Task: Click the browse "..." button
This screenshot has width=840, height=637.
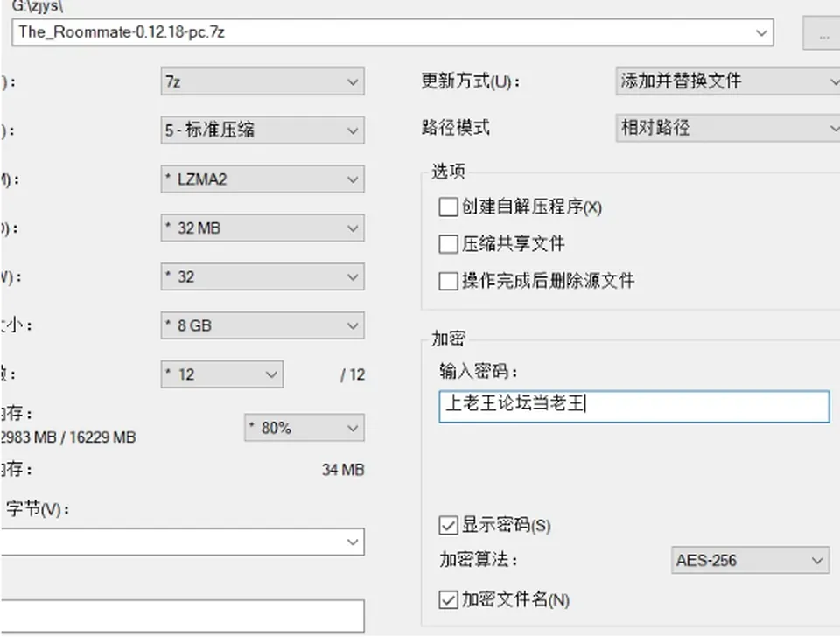Action: 822,34
